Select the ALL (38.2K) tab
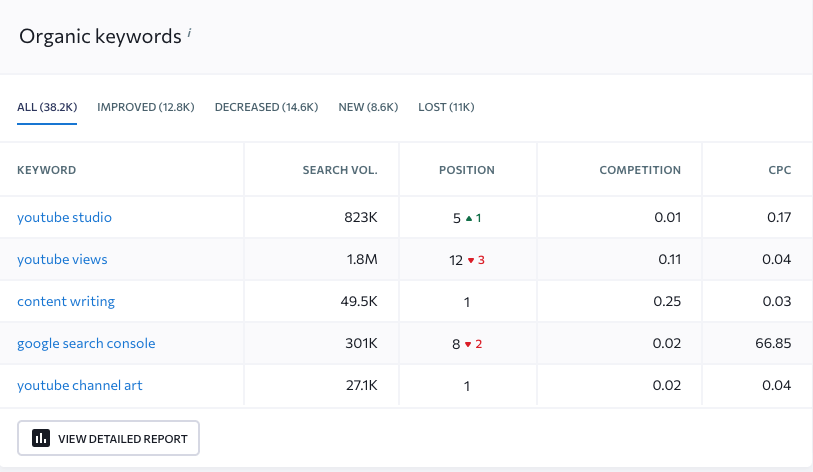 (47, 107)
